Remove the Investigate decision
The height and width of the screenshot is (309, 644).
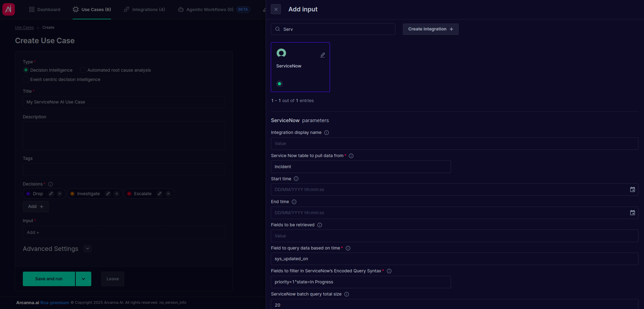tap(117, 194)
